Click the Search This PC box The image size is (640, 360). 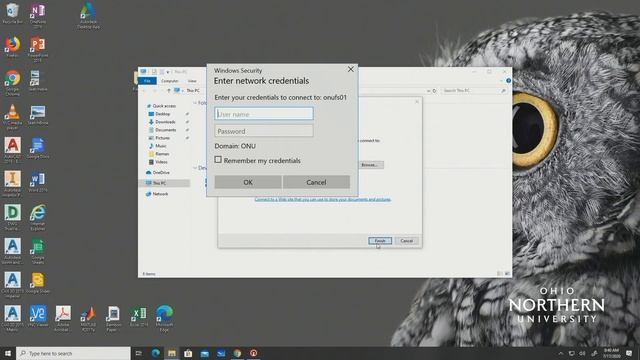pyautogui.click(x=474, y=91)
